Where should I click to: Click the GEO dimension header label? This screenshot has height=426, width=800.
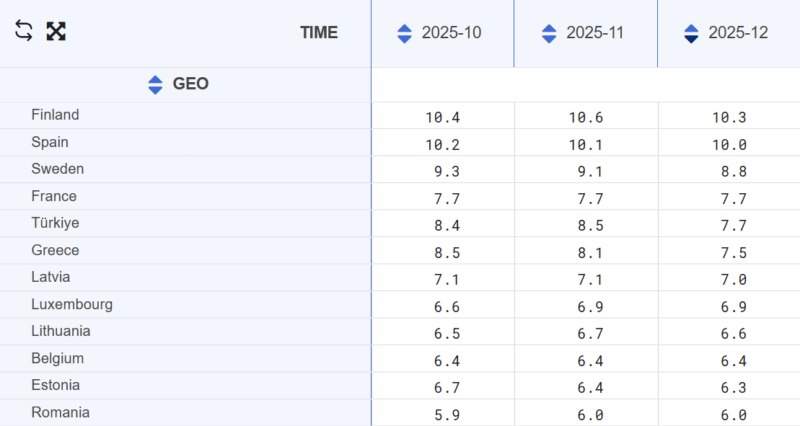coord(191,84)
